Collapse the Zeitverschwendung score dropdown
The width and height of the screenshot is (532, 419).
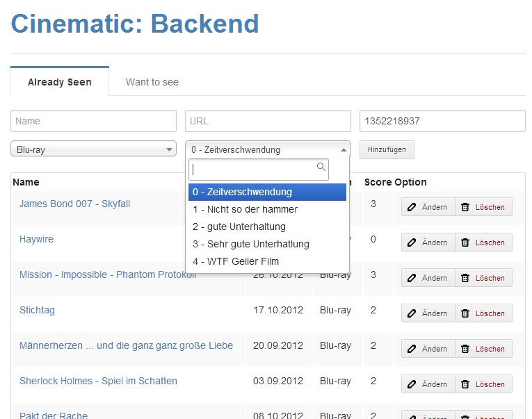pyautogui.click(x=268, y=149)
